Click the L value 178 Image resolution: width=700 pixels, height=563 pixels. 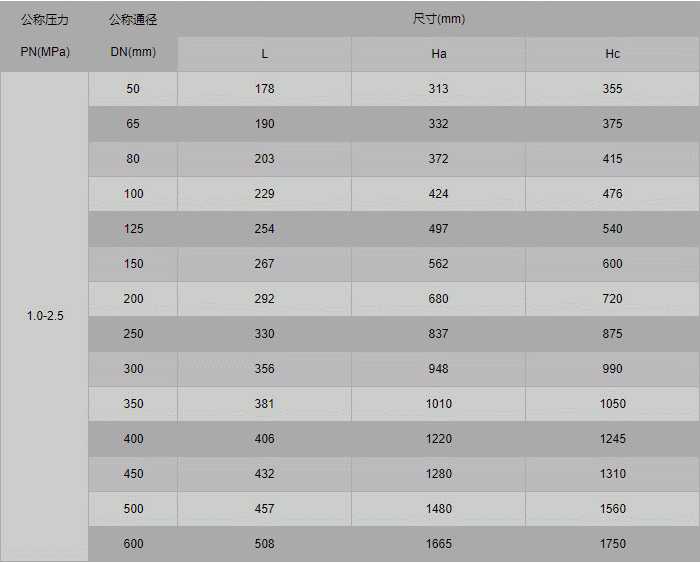(264, 89)
